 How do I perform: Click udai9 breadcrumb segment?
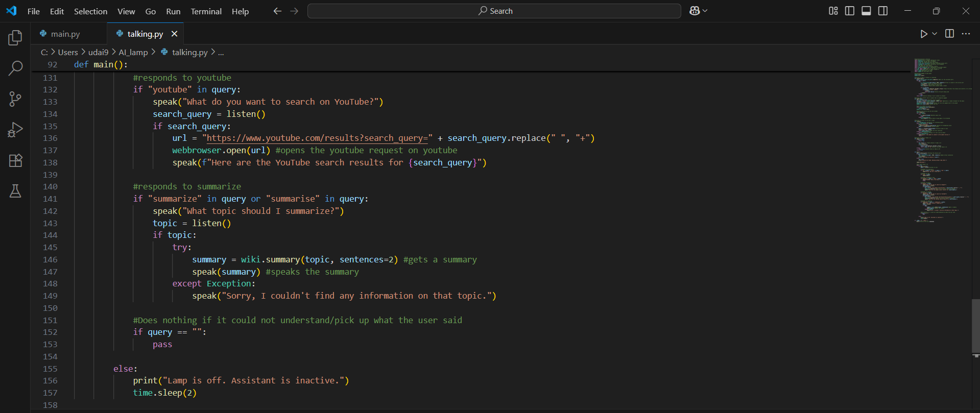pos(99,52)
